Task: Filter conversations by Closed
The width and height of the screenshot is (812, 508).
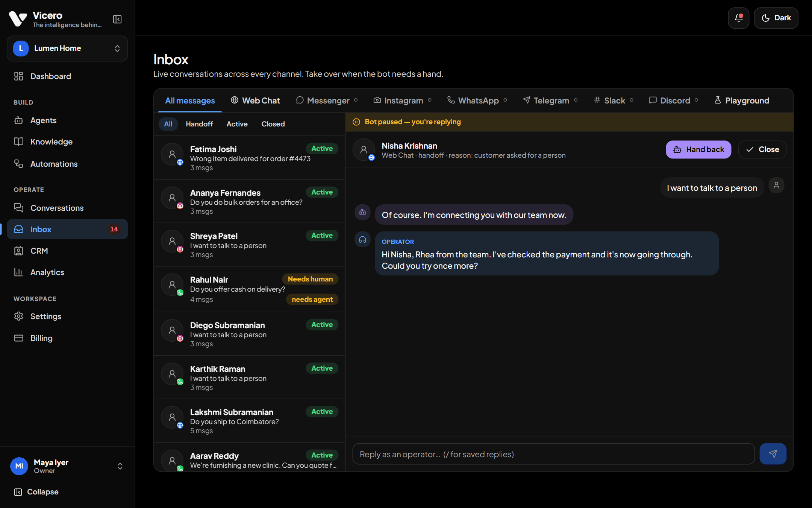Action: coord(273,124)
